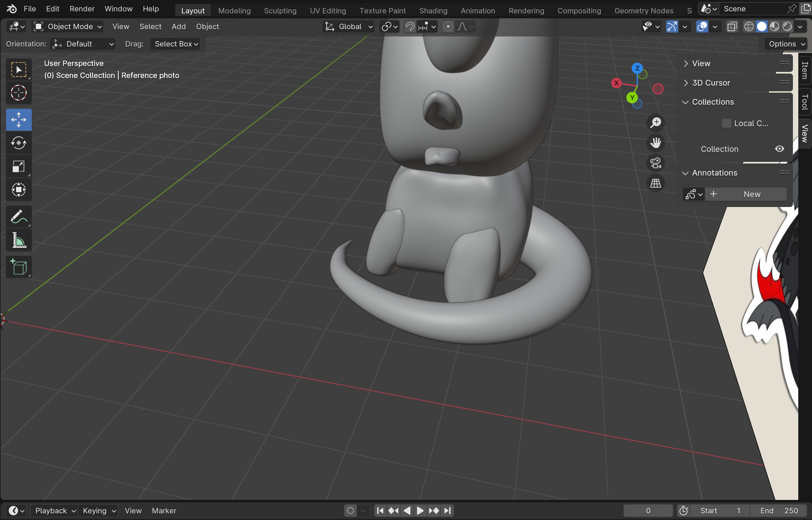Open the Options dropdown
This screenshot has height=520, width=812.
(x=786, y=44)
